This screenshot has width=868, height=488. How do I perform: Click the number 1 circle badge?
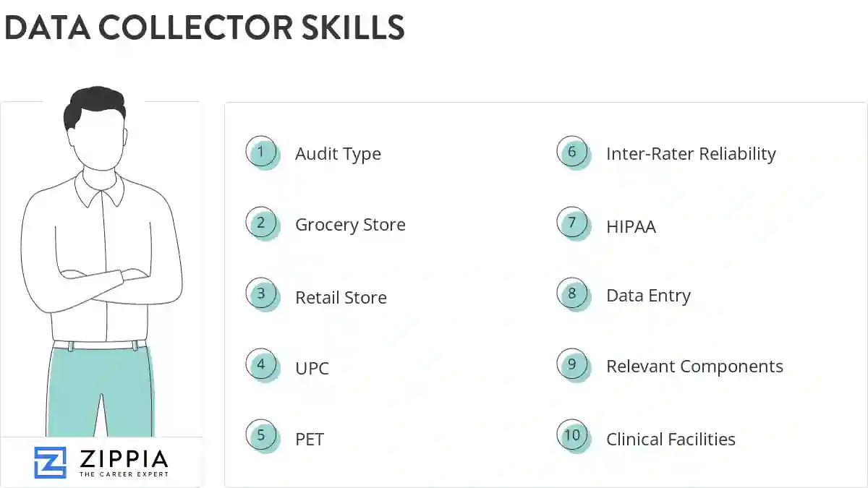coord(261,153)
